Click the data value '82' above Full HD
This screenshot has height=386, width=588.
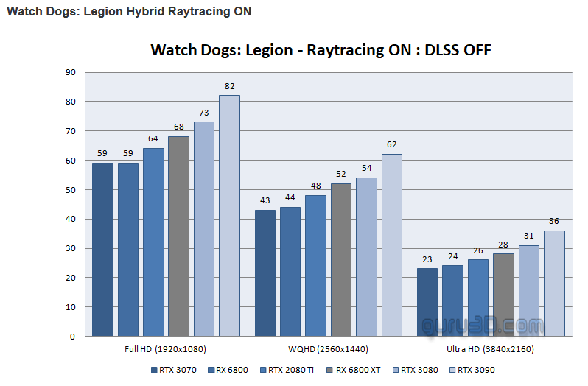229,87
